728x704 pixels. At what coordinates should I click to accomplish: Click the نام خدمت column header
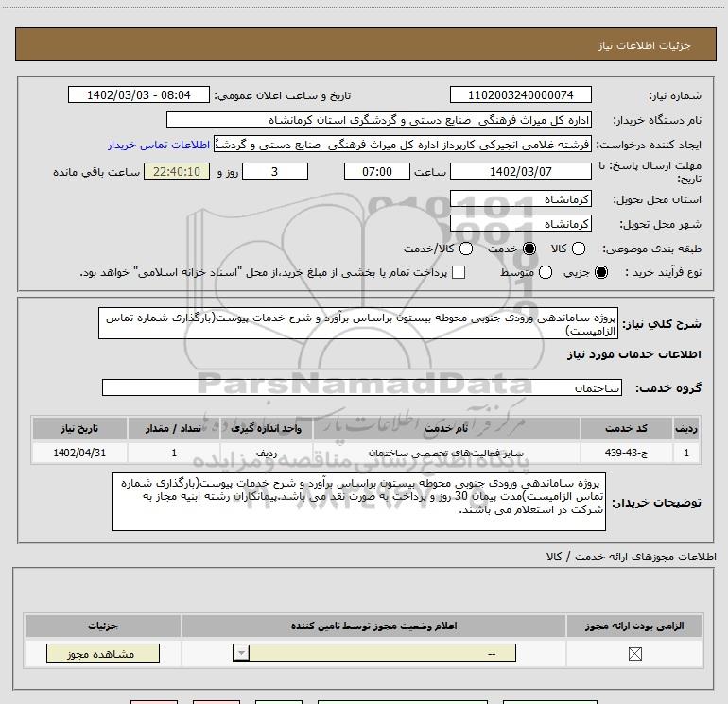pos(446,428)
